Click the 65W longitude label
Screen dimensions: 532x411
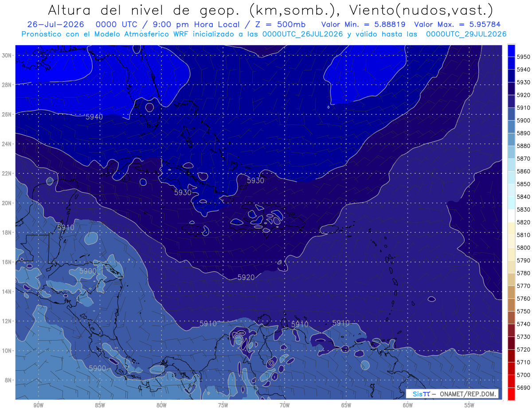[x=346, y=405]
